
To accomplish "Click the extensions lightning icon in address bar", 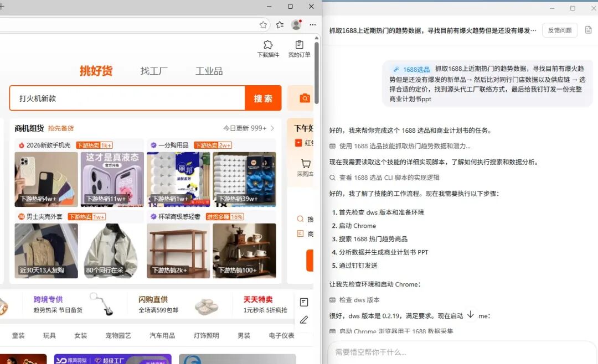I will coord(279,25).
